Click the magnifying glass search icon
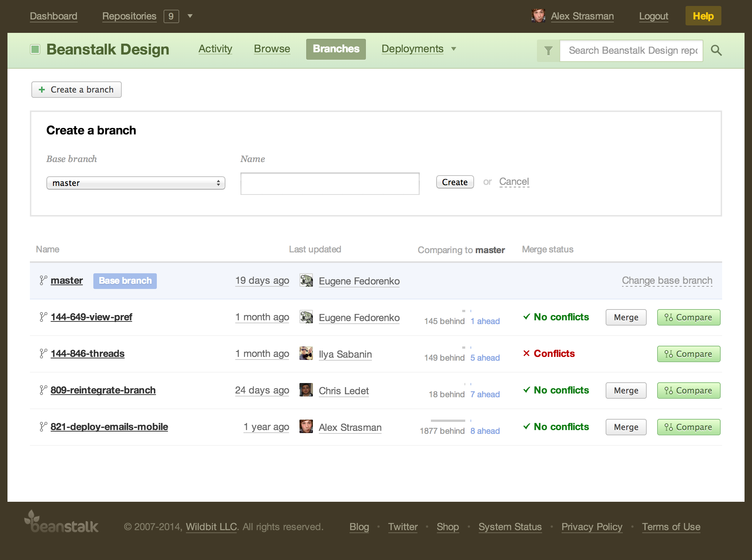 click(x=716, y=50)
